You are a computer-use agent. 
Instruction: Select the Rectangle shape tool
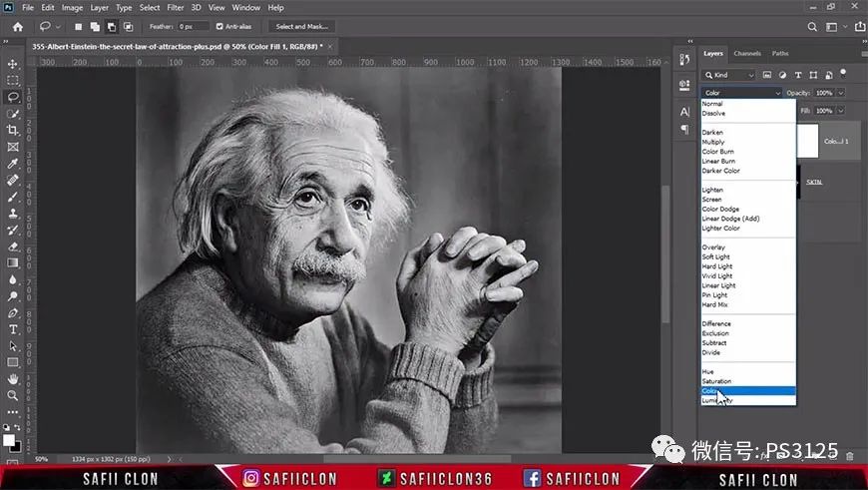[x=13, y=362]
